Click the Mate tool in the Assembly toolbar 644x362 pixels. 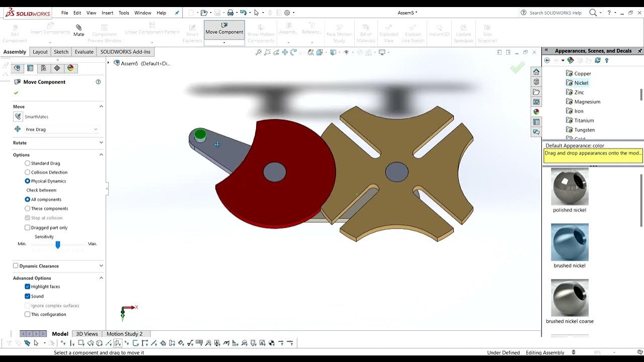pyautogui.click(x=79, y=31)
